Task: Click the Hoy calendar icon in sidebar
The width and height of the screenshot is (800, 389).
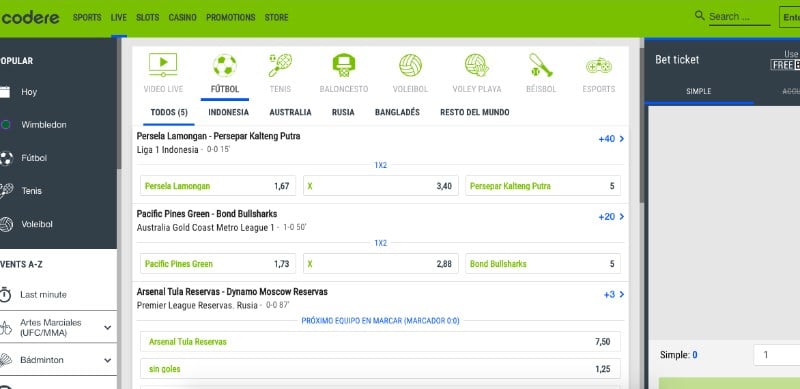Action: click(x=5, y=92)
